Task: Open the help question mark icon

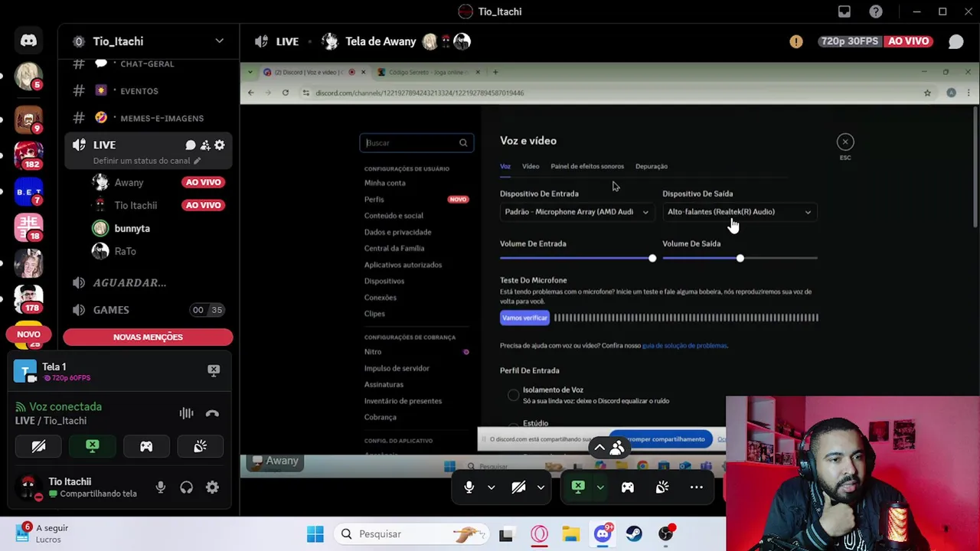Action: (x=876, y=11)
